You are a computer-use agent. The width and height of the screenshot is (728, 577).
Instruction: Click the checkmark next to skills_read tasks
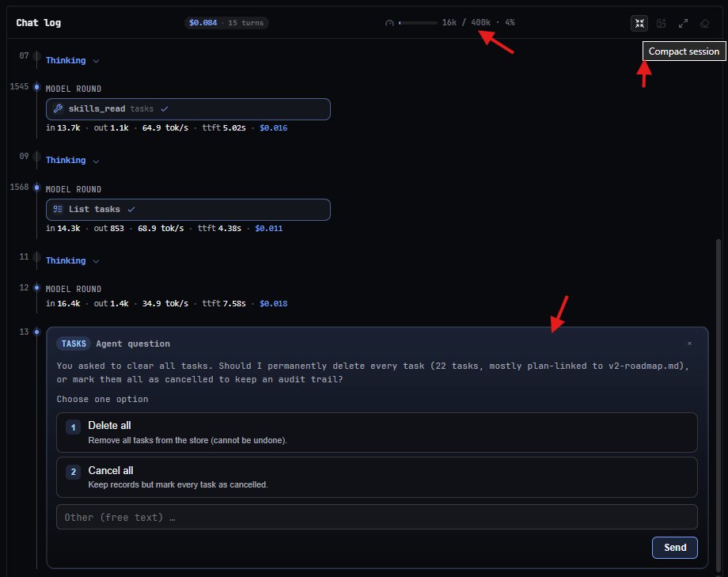[165, 109]
